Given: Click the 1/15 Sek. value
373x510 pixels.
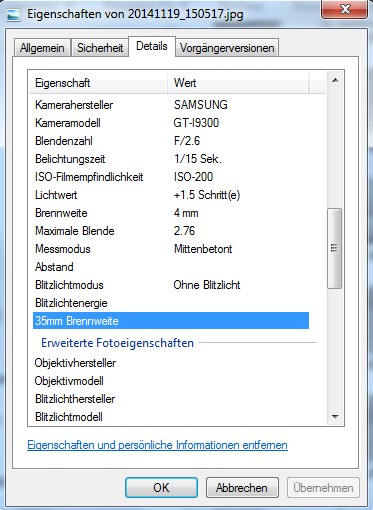Looking at the screenshot, I should pos(198,159).
